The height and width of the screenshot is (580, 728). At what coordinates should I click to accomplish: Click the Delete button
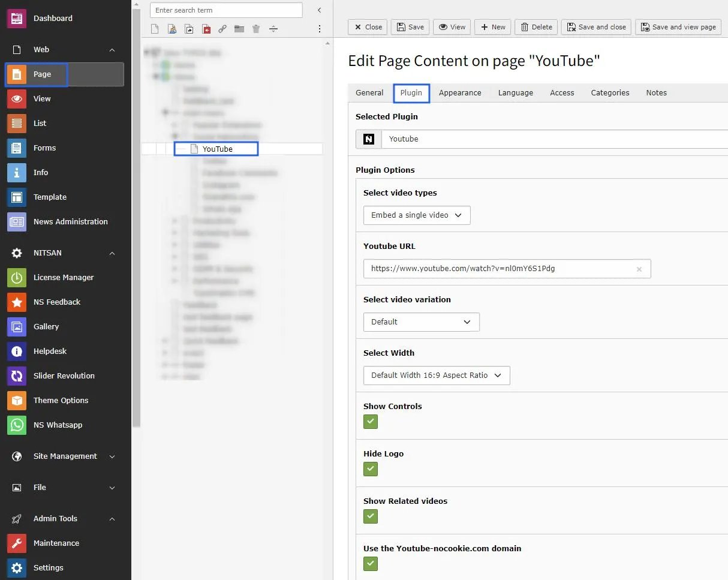(x=536, y=27)
